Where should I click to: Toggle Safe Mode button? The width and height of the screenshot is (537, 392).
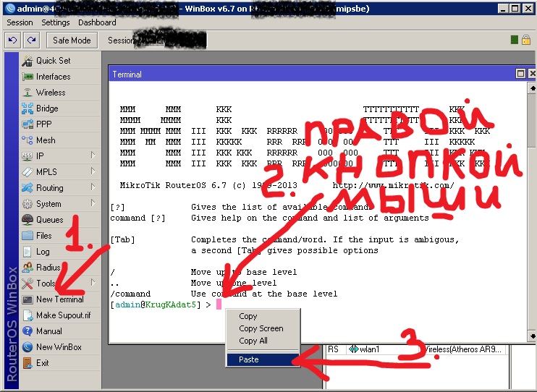(72, 41)
